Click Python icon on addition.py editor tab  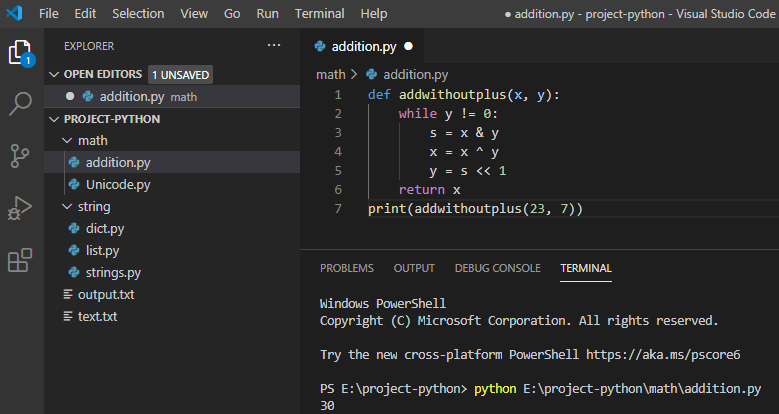click(320, 46)
